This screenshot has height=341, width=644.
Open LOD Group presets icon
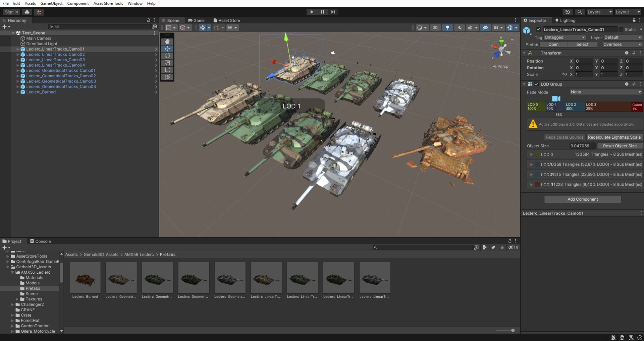633,84
